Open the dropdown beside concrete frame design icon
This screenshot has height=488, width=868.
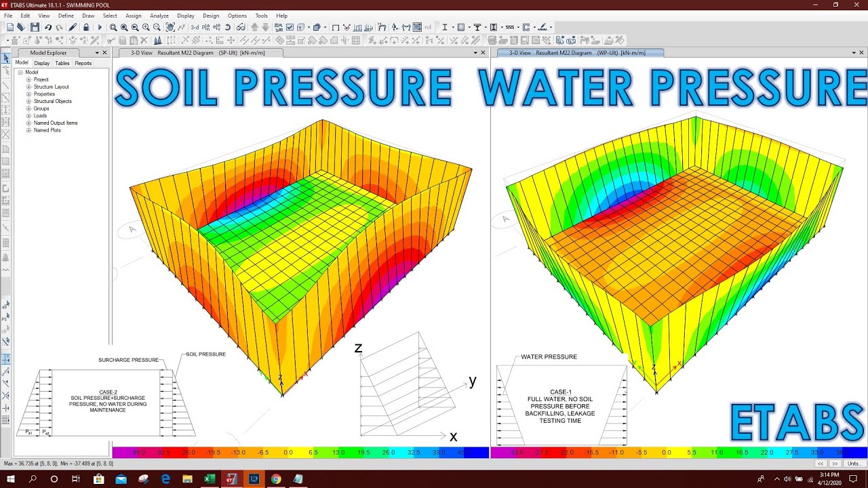469,27
